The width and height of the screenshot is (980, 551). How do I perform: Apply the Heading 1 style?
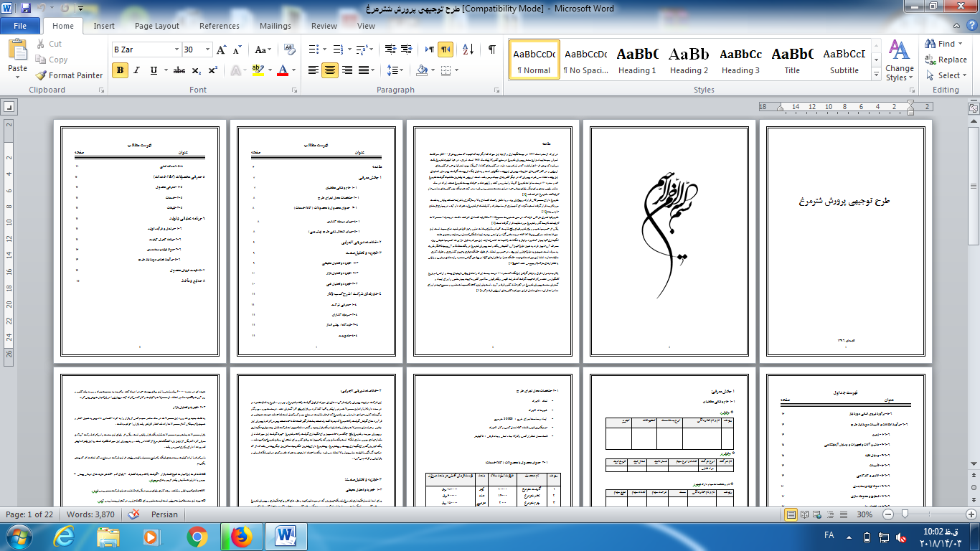[637, 60]
